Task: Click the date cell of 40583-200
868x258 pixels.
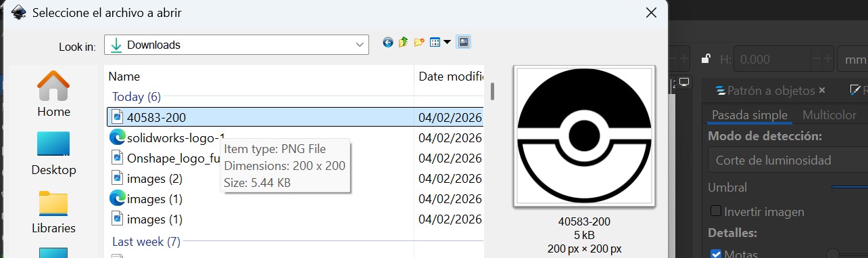Action: point(450,117)
